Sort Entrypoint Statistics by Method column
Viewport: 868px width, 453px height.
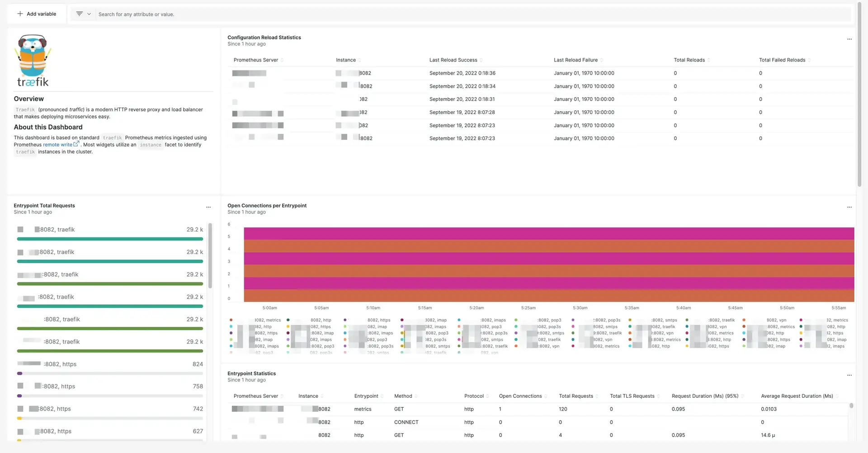[x=403, y=396]
